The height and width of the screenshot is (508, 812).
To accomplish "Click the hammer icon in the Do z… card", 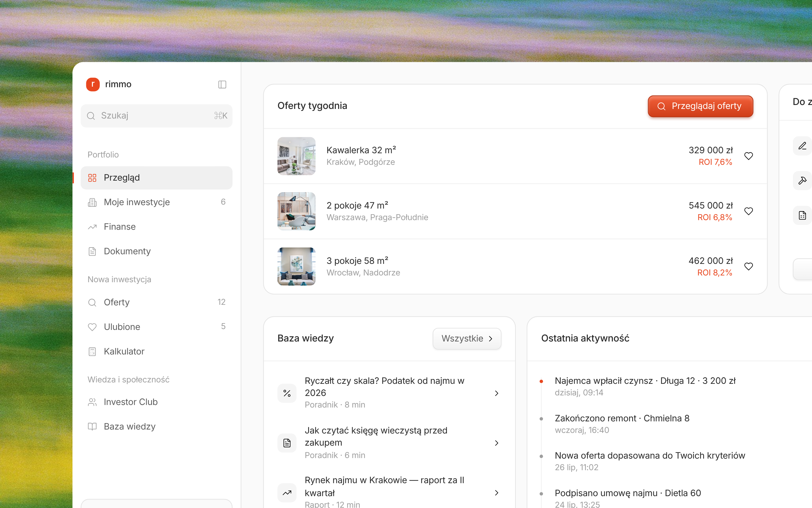I will pos(802,181).
